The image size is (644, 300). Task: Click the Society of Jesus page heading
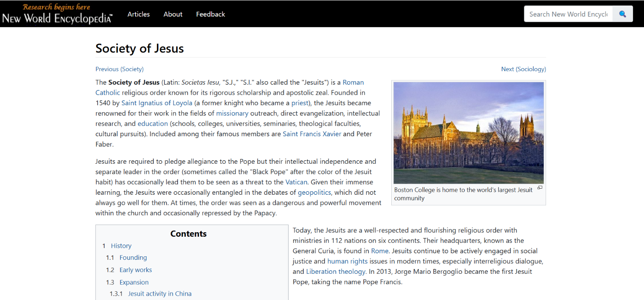coord(140,48)
